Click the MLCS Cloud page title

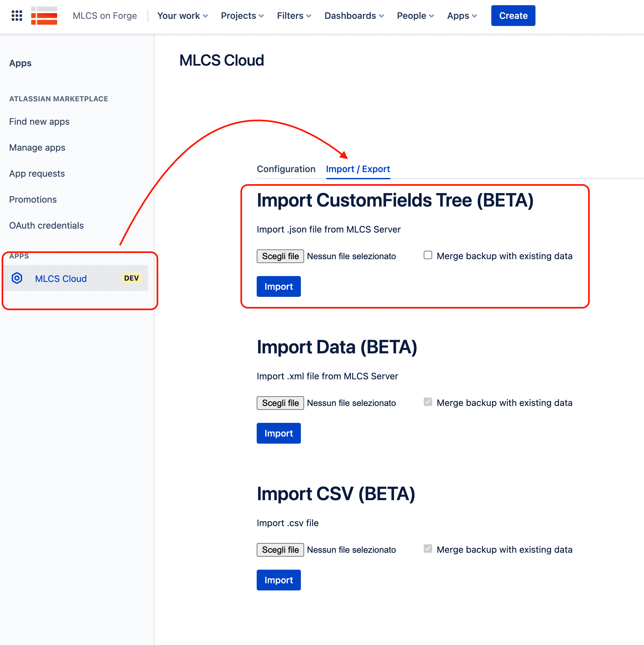(222, 60)
